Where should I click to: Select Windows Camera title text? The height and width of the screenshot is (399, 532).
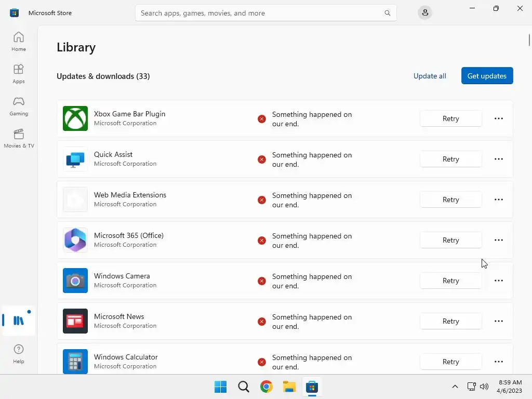point(122,276)
